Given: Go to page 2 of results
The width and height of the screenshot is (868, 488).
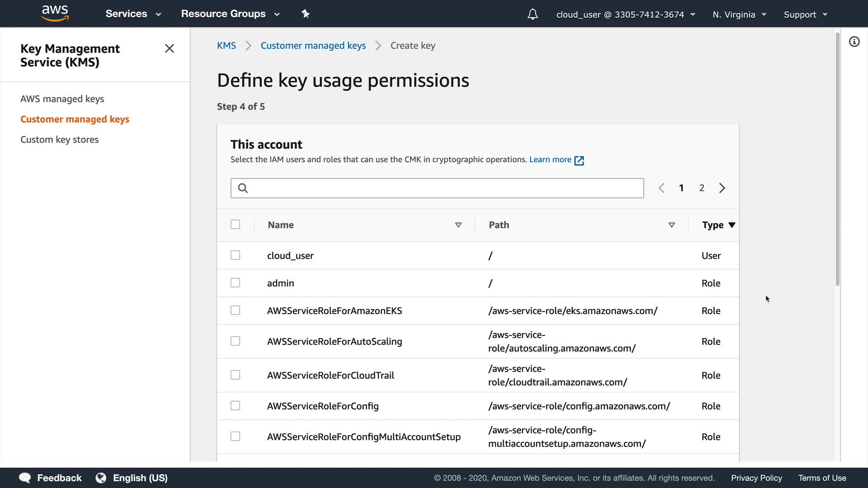Looking at the screenshot, I should coord(702,188).
